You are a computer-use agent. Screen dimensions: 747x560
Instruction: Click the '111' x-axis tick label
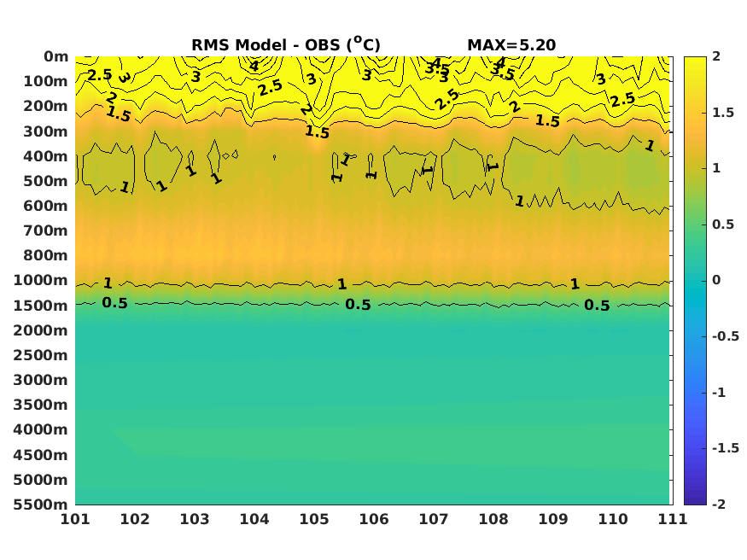pyautogui.click(x=673, y=519)
